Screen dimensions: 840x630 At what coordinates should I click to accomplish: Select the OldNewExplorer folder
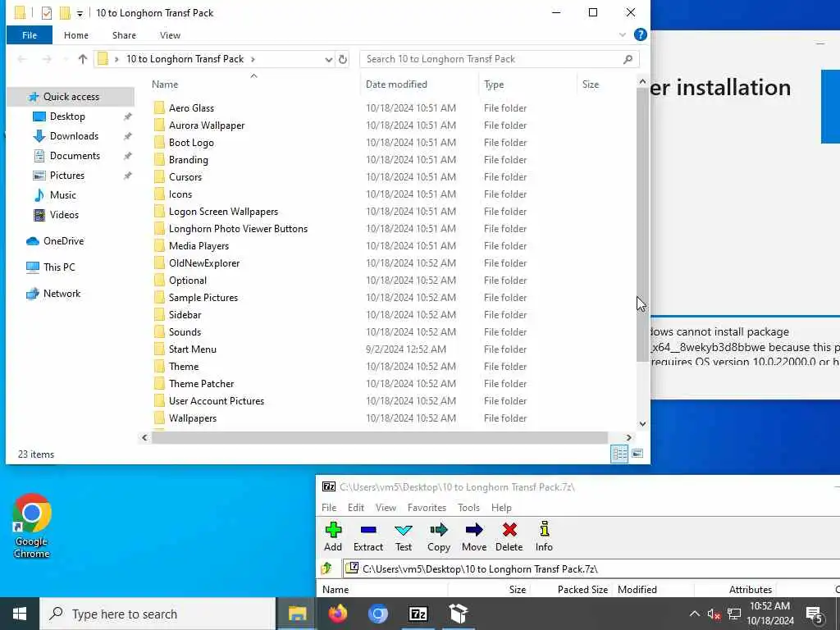pyautogui.click(x=204, y=263)
